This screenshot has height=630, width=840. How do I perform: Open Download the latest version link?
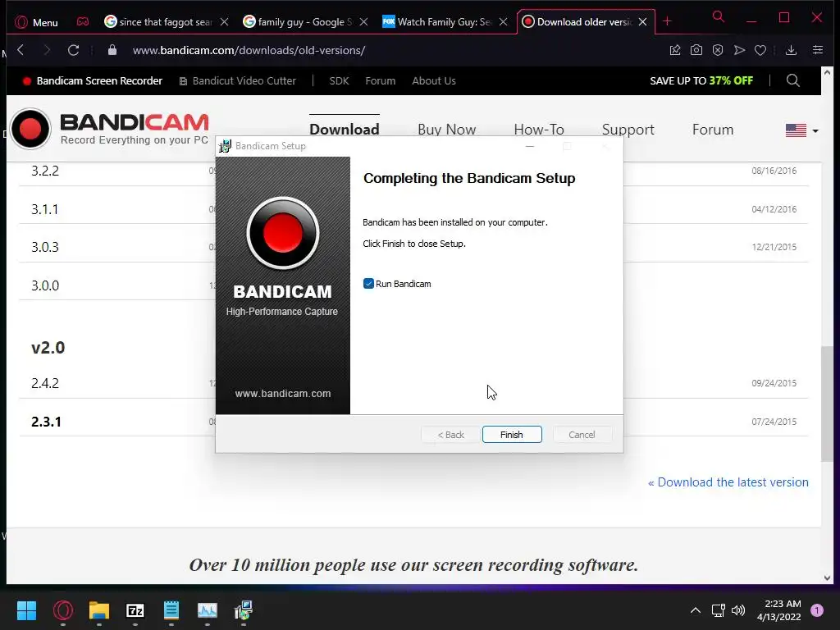728,482
